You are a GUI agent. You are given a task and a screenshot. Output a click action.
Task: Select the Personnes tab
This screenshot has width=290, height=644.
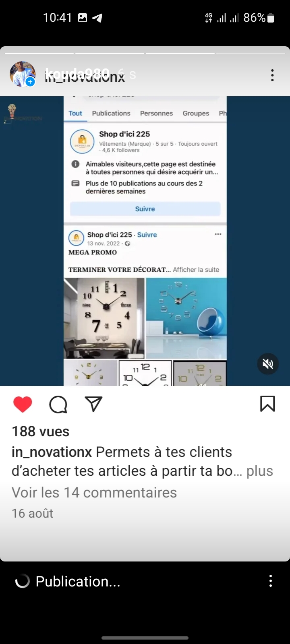click(156, 114)
